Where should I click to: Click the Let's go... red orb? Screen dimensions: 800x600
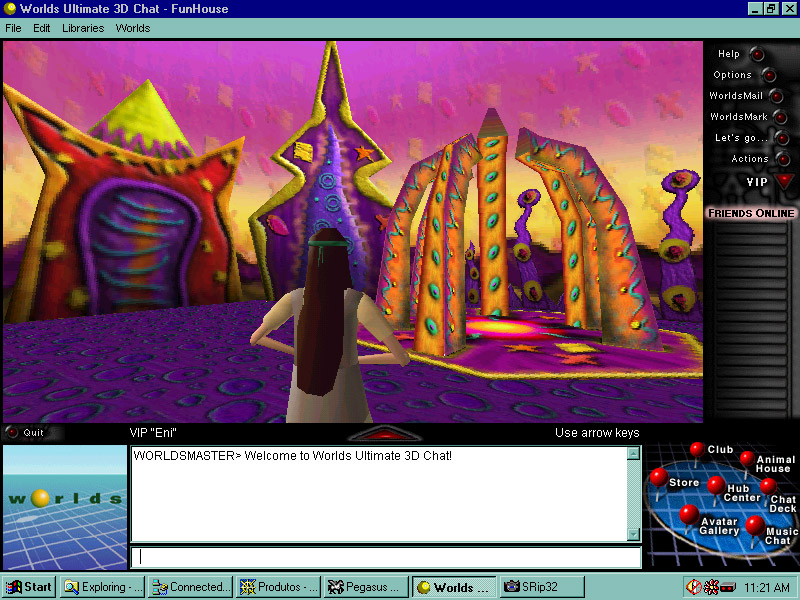(x=782, y=138)
